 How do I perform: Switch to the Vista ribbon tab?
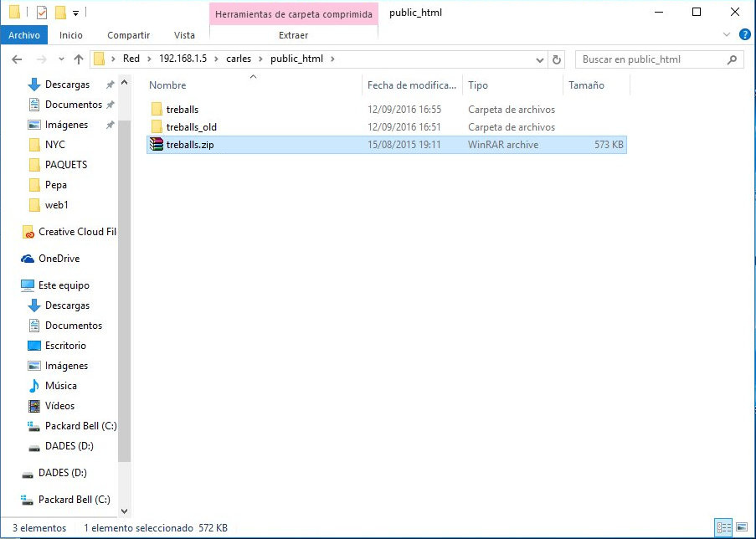(184, 35)
